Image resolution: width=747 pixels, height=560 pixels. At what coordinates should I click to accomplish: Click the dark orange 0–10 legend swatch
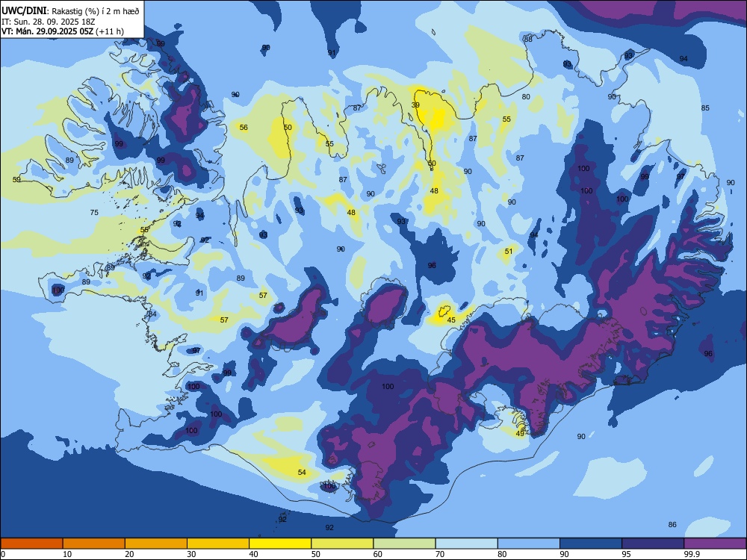[31, 544]
